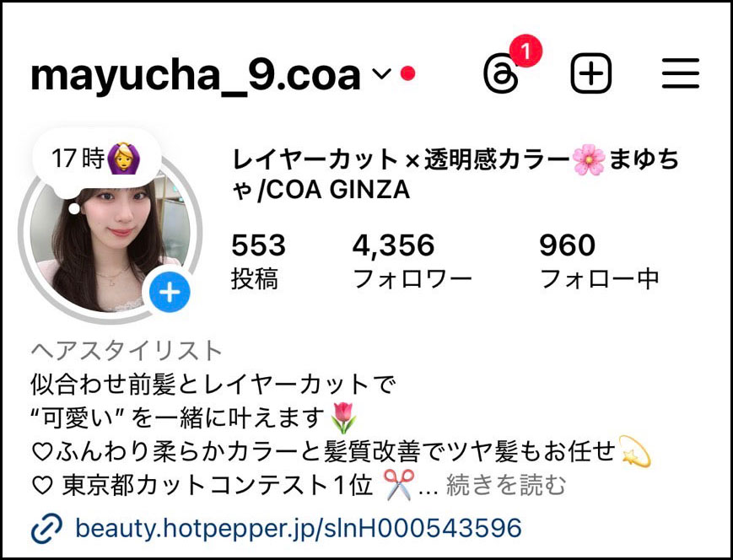
Task: Tap the bio text 似合わせ前髪とレイヤーカットで
Action: point(213,385)
